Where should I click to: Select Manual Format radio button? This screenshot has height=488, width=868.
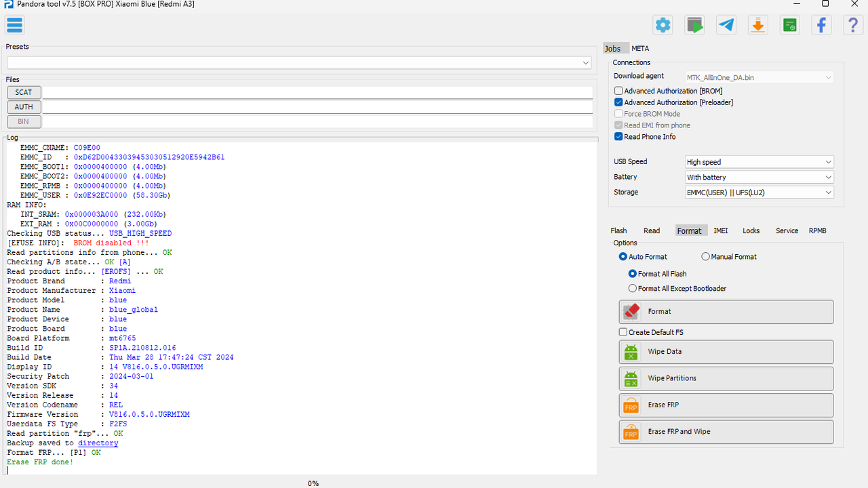[x=706, y=257]
